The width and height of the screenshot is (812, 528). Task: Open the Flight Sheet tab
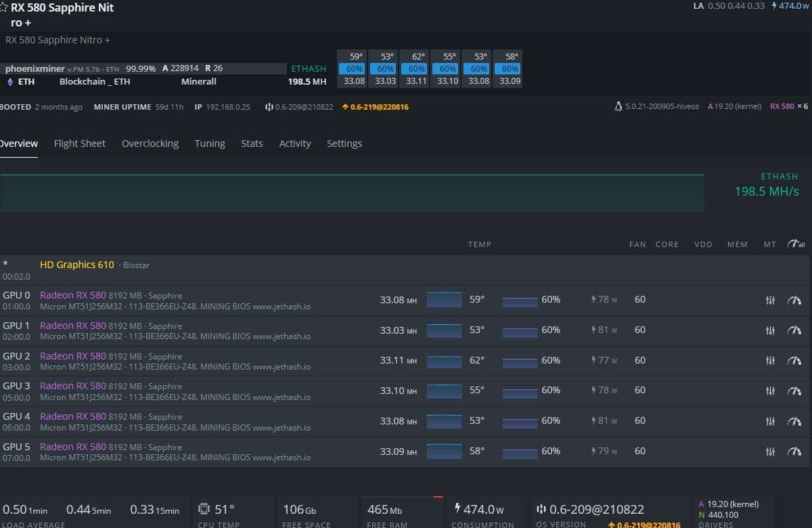click(80, 144)
